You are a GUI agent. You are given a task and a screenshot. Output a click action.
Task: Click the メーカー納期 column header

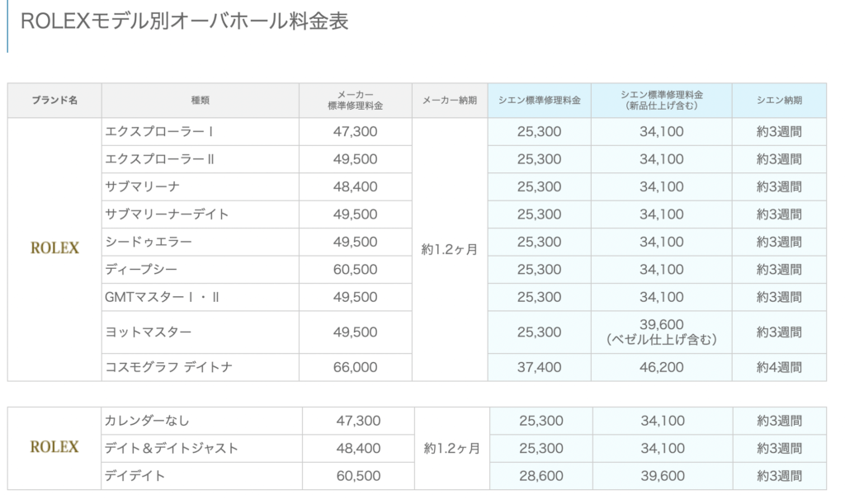coord(450,100)
